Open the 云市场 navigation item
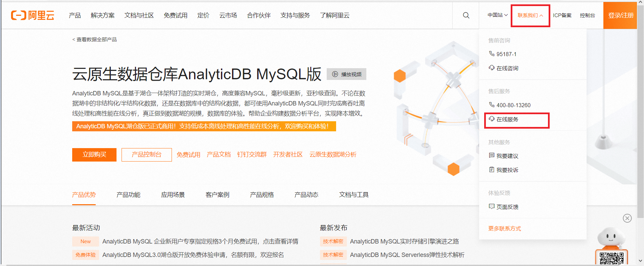The width and height of the screenshot is (644, 266). (228, 15)
